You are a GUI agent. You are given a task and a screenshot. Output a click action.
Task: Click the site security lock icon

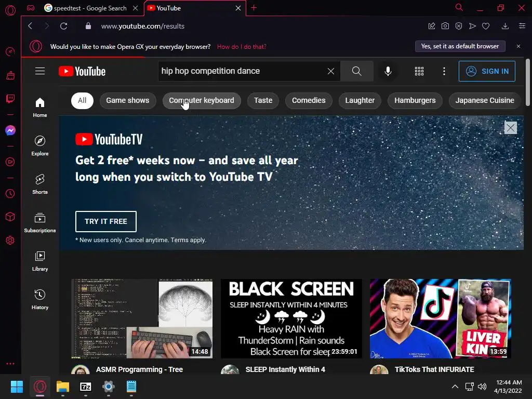pyautogui.click(x=88, y=26)
